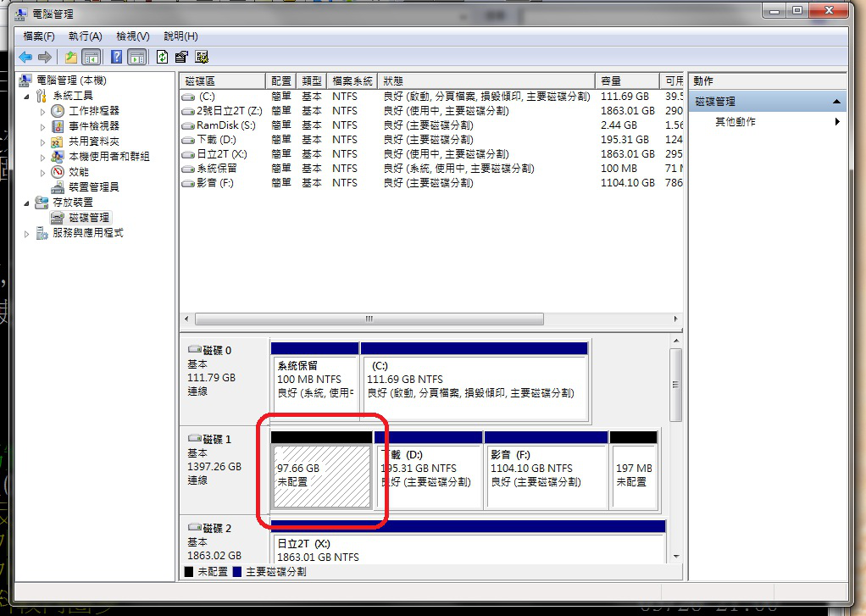
Task: Open 工作排程器 (Task Scheduler) in the tree
Action: coord(94,111)
